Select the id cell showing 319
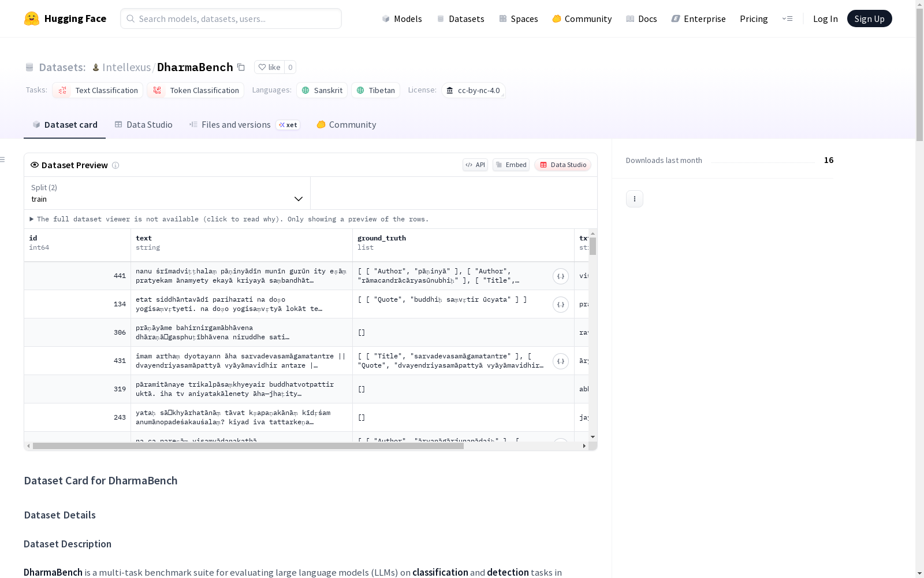 tap(77, 389)
